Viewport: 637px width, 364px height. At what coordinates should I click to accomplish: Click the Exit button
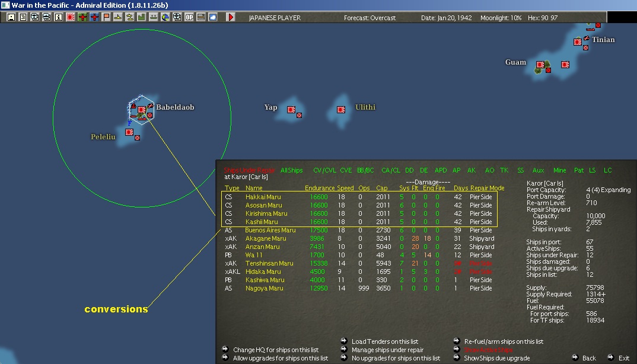[623, 358]
